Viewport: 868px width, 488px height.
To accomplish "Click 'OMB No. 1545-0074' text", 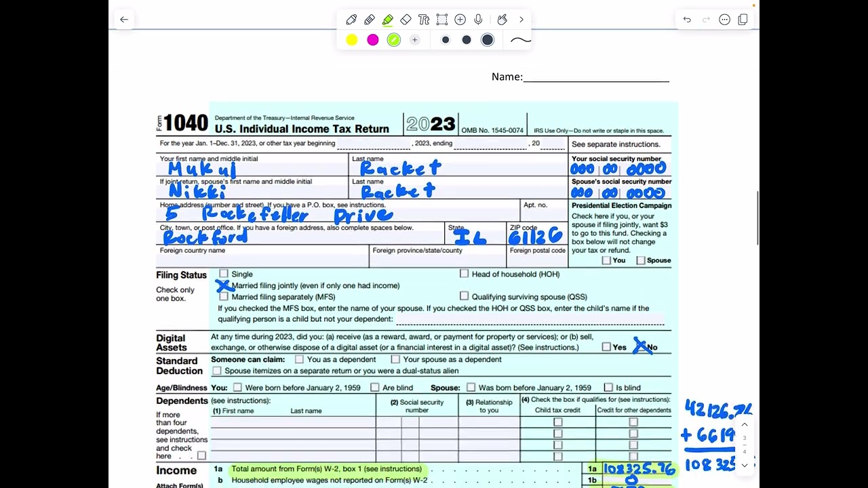I will 492,130.
